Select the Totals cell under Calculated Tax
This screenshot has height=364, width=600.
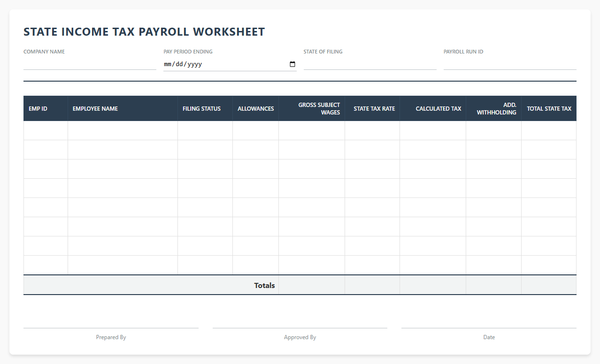pos(433,285)
